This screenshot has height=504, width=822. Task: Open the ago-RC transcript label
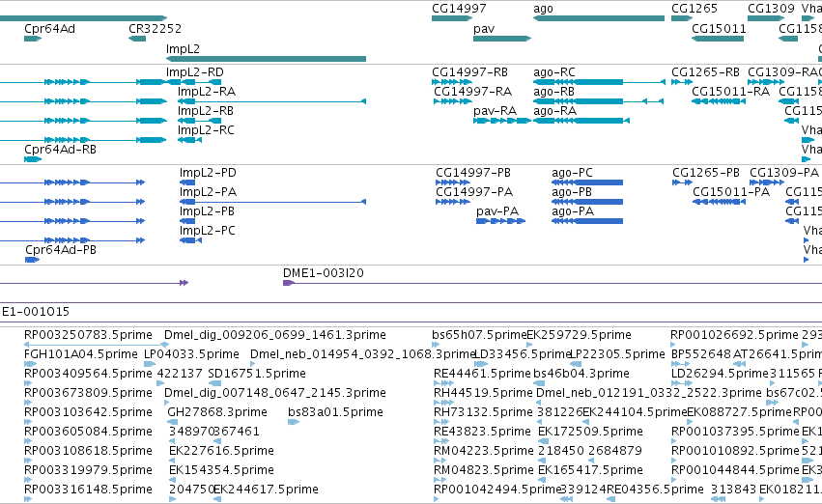[x=554, y=71]
